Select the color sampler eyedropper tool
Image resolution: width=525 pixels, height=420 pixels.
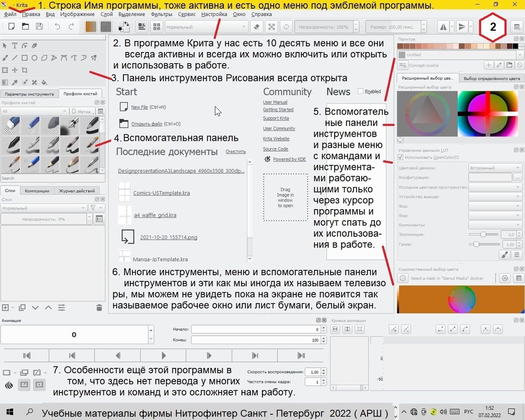coord(14,82)
